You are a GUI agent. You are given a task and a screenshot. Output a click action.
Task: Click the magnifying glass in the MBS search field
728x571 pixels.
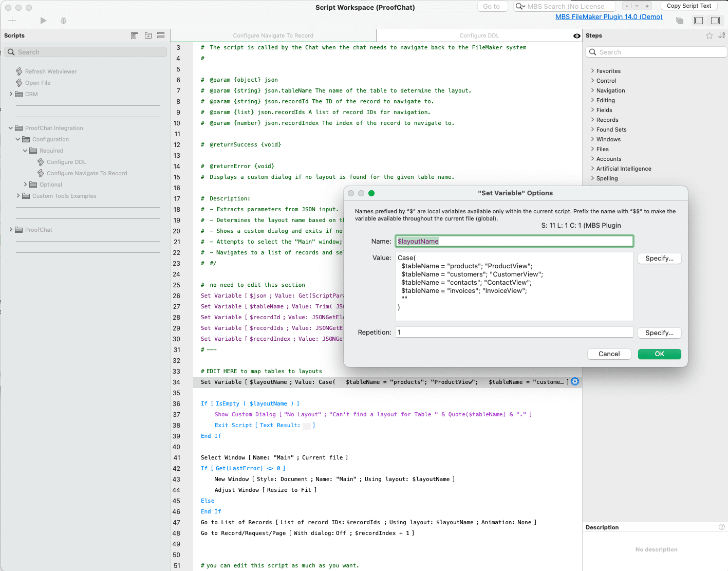(x=519, y=6)
